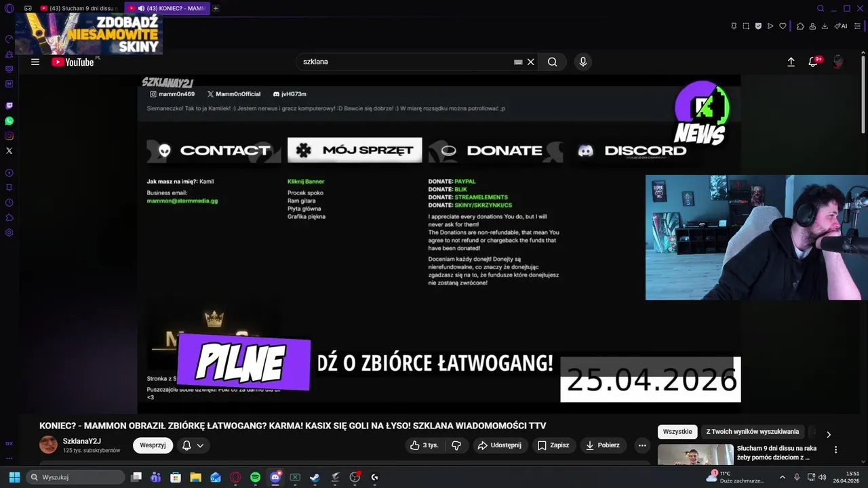Viewport: 868px width, 488px height.
Task: Click the Windows taskbar search box 'Wyszukaj'
Action: coord(75,477)
